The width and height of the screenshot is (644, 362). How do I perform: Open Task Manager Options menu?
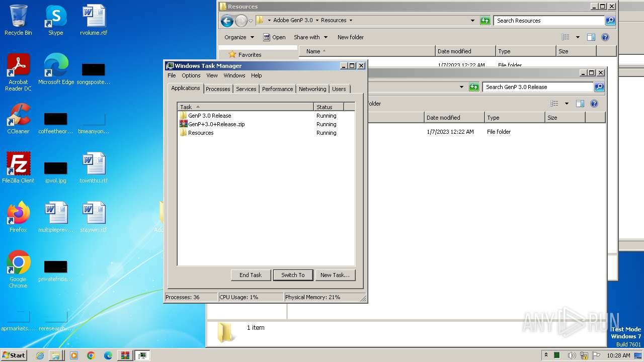click(191, 75)
